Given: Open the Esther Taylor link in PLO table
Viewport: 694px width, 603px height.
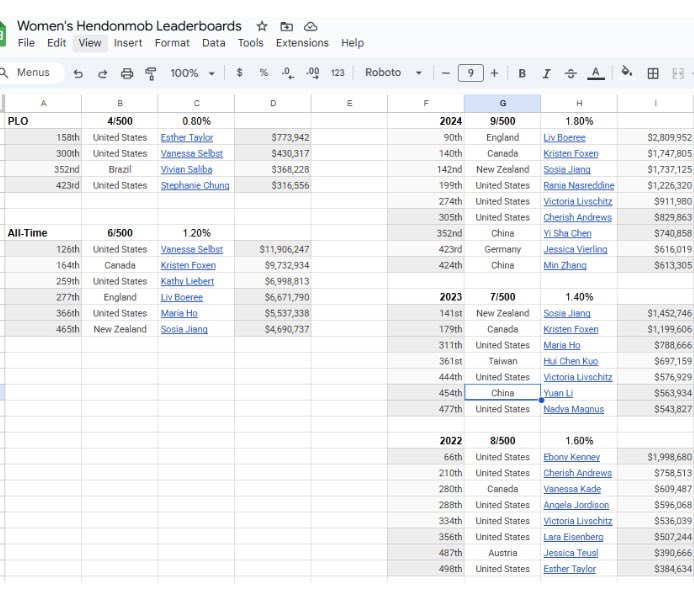Looking at the screenshot, I should [x=187, y=138].
